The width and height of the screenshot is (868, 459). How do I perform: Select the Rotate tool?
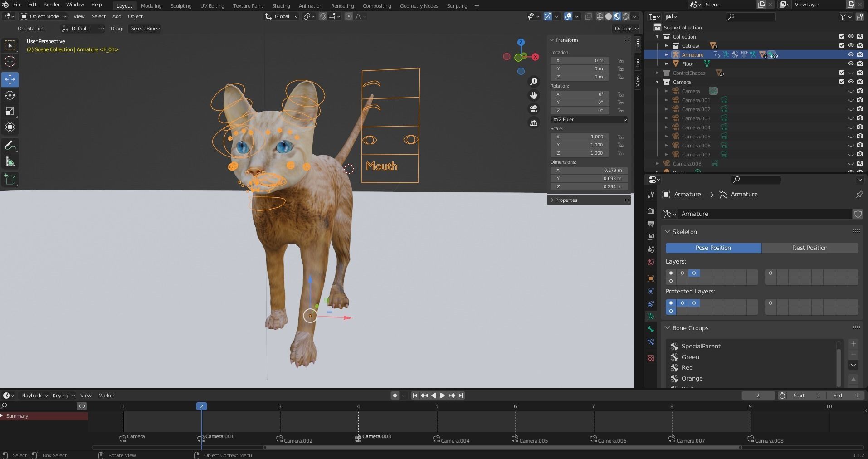tap(10, 95)
